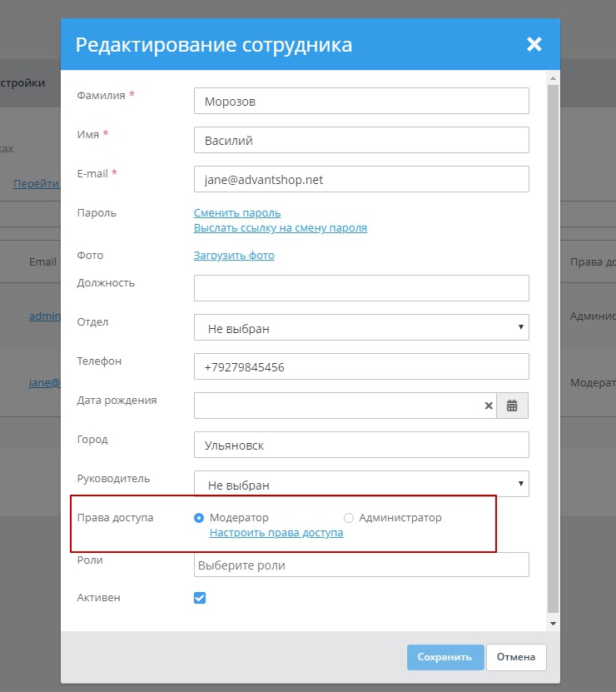Click the Сменить пароль link
Viewport: 616px width, 692px height.
[237, 213]
